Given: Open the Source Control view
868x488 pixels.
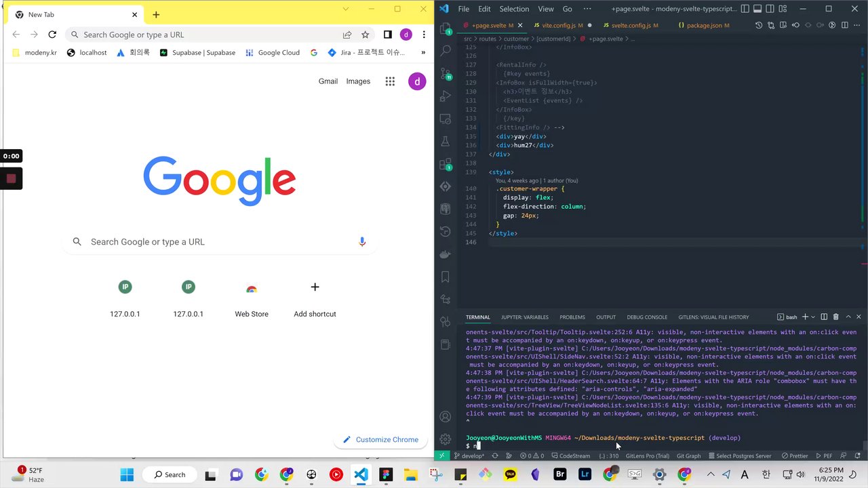Looking at the screenshot, I should pyautogui.click(x=446, y=73).
